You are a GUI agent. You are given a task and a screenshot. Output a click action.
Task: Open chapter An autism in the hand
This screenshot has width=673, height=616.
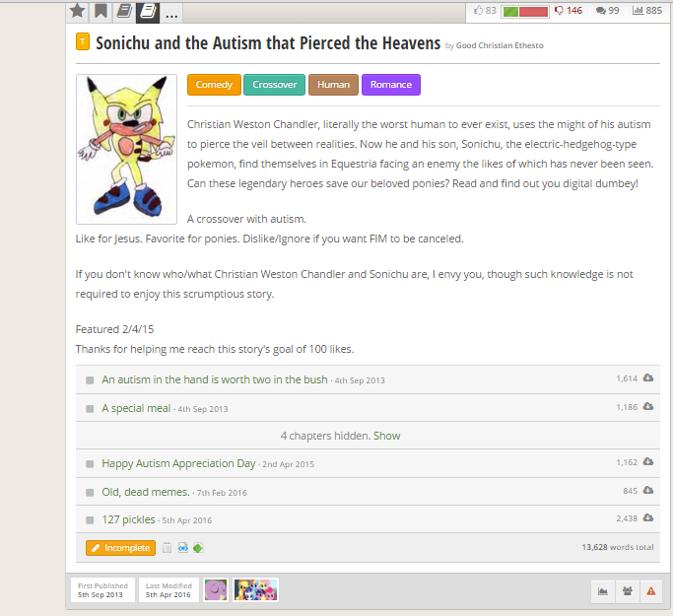point(215,379)
